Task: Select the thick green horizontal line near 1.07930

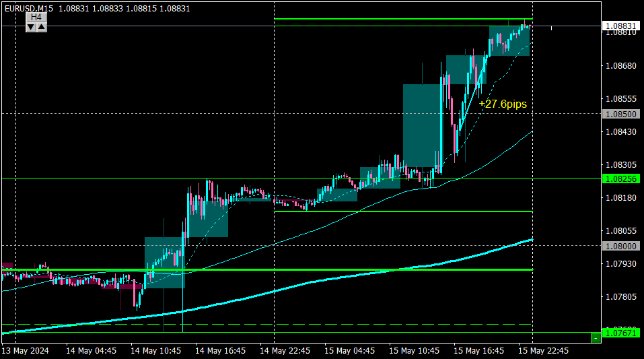Action: (267, 270)
